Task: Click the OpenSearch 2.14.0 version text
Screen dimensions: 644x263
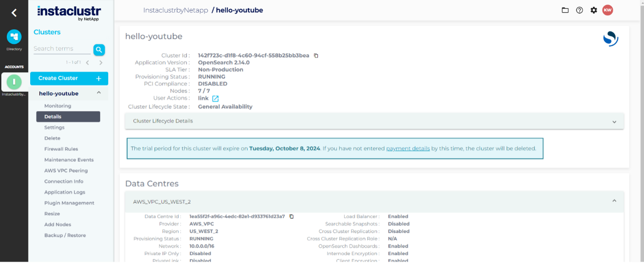Action: coord(224,63)
